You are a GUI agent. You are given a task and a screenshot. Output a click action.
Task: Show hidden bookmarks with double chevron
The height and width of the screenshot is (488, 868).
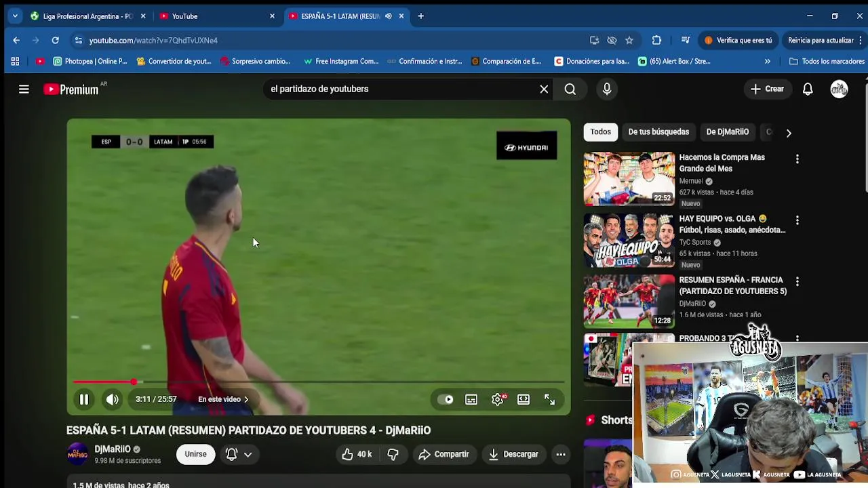pyautogui.click(x=767, y=61)
